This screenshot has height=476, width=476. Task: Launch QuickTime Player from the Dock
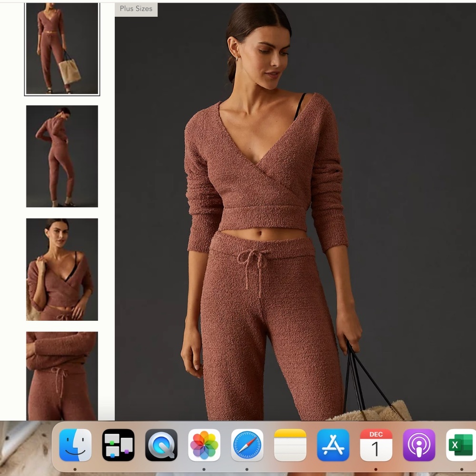(x=161, y=446)
